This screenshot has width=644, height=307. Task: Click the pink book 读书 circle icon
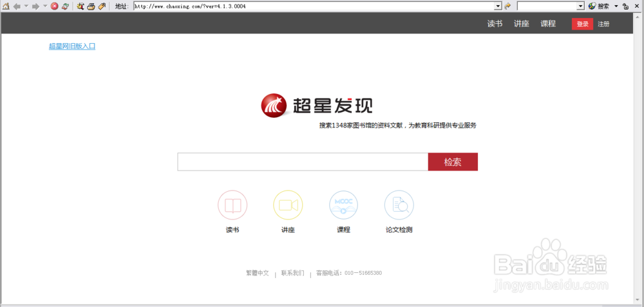coord(232,205)
